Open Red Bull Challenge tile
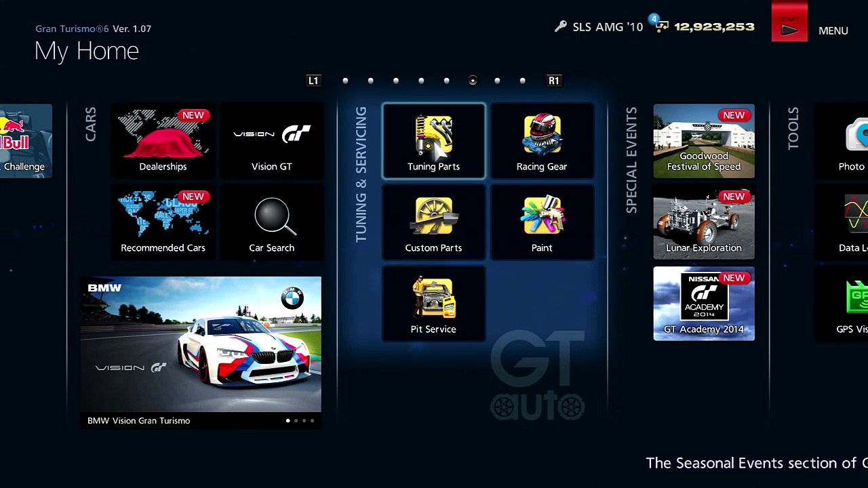 coord(26,141)
